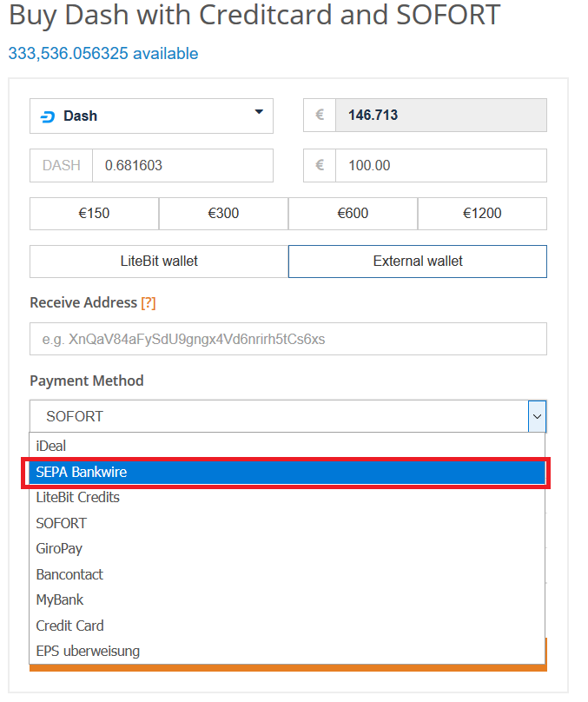Switch to LiteBit wallet option

point(159,262)
